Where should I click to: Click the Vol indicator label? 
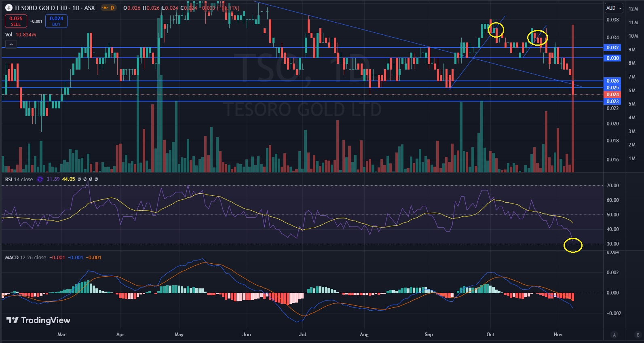point(9,34)
